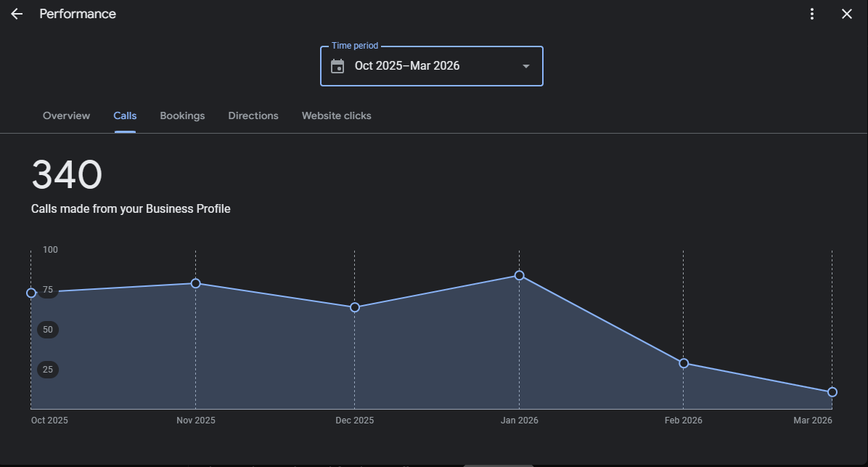Click the Dec 2025 data point circle
The height and width of the screenshot is (467, 868).
coord(355,307)
